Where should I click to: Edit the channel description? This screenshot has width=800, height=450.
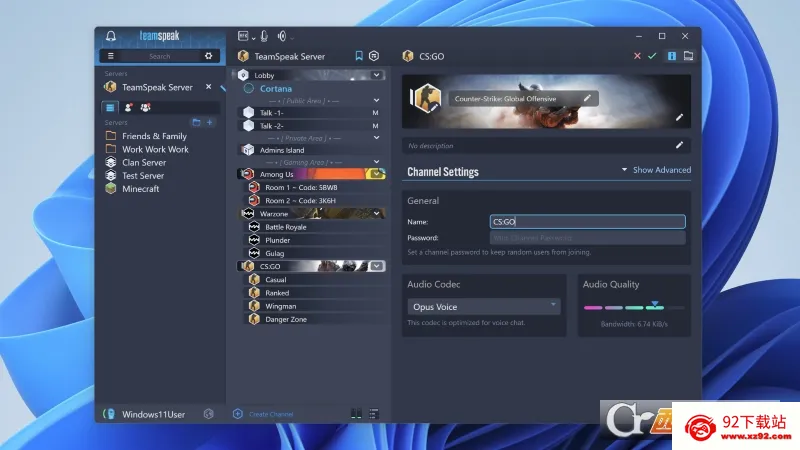(x=679, y=145)
